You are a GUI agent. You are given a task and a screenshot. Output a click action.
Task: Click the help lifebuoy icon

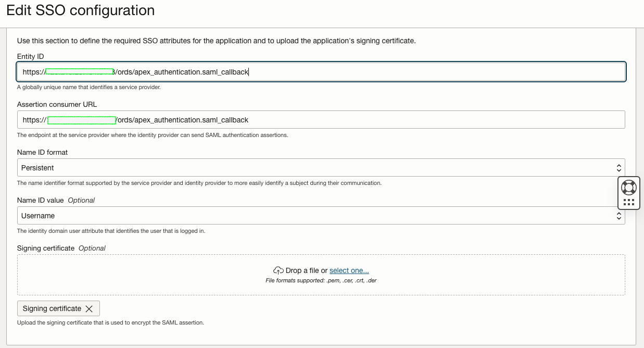click(x=629, y=187)
